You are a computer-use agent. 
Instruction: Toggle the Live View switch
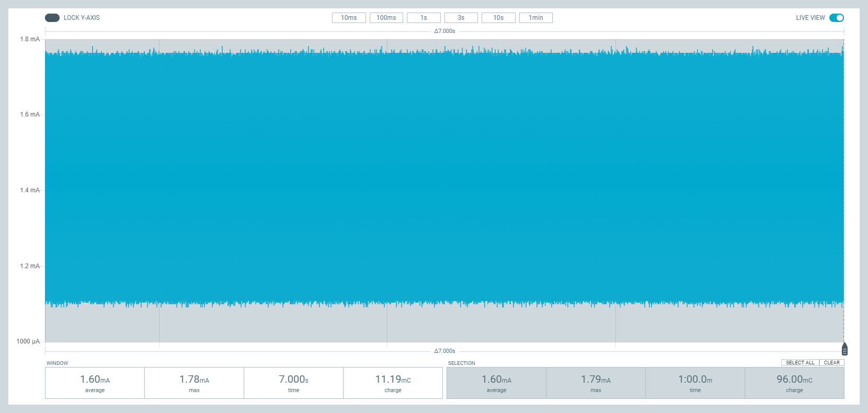[x=837, y=18]
